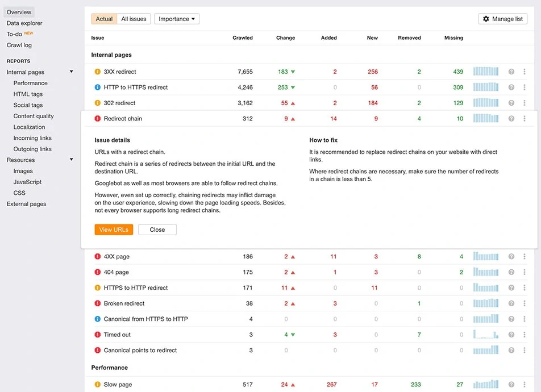This screenshot has width=541, height=392.
Task: Collapse the Resources sidebar section
Action: click(x=72, y=160)
